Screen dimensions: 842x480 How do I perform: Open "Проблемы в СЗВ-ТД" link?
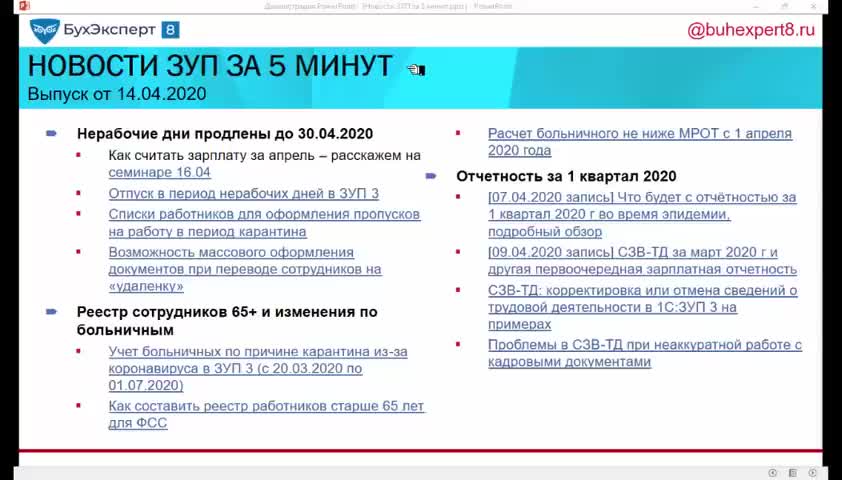(644, 345)
